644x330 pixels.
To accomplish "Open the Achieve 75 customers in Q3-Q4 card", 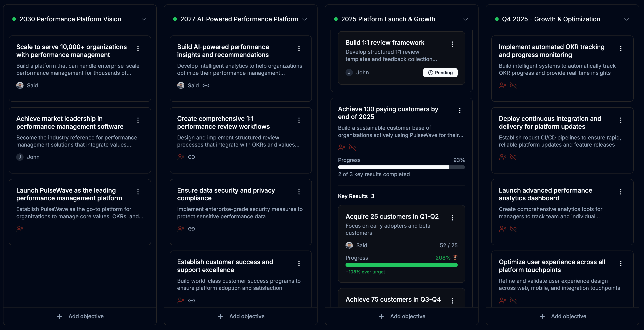I will (x=393, y=300).
